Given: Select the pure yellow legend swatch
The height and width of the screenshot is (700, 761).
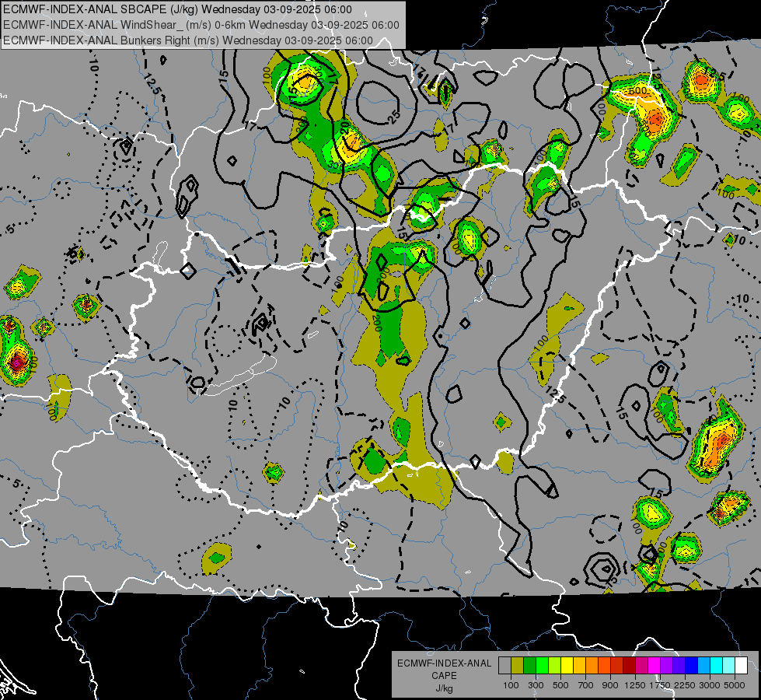Looking at the screenshot, I should point(567,665).
